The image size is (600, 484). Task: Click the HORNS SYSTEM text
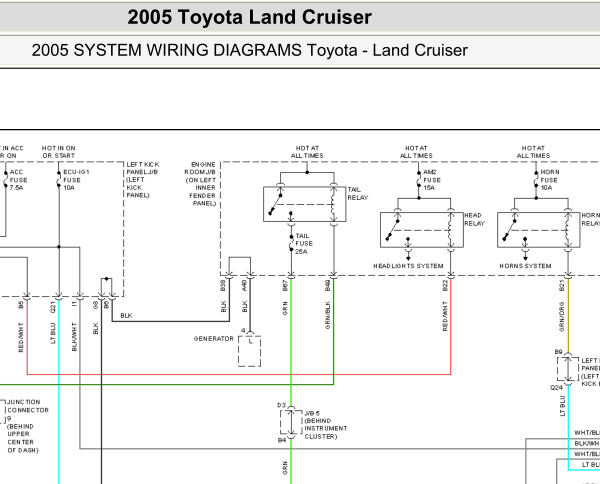pyautogui.click(x=525, y=266)
